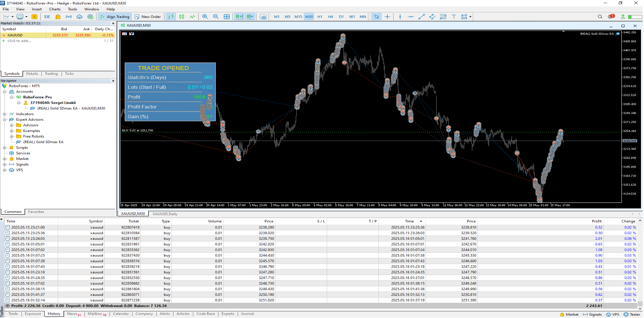Zoom out on the chart
Viewport: 644px width, 318px height.
pyautogui.click(x=216, y=16)
